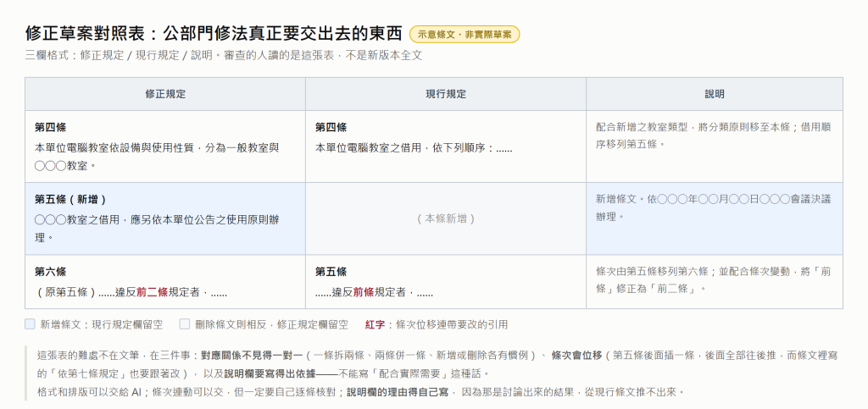Click the explanation 條次由第五條移列第六條
Image resolution: width=868 pixels, height=409 pixels.
click(x=714, y=279)
